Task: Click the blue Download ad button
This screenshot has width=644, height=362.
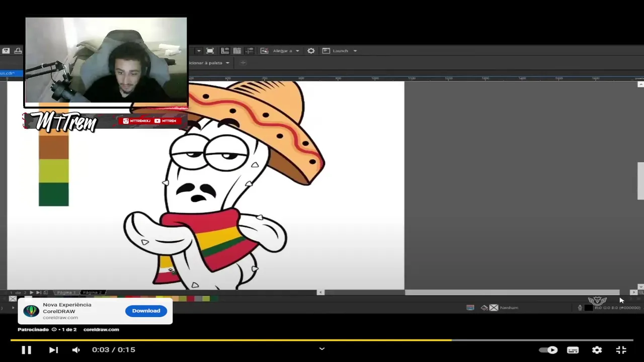Action: point(146,311)
